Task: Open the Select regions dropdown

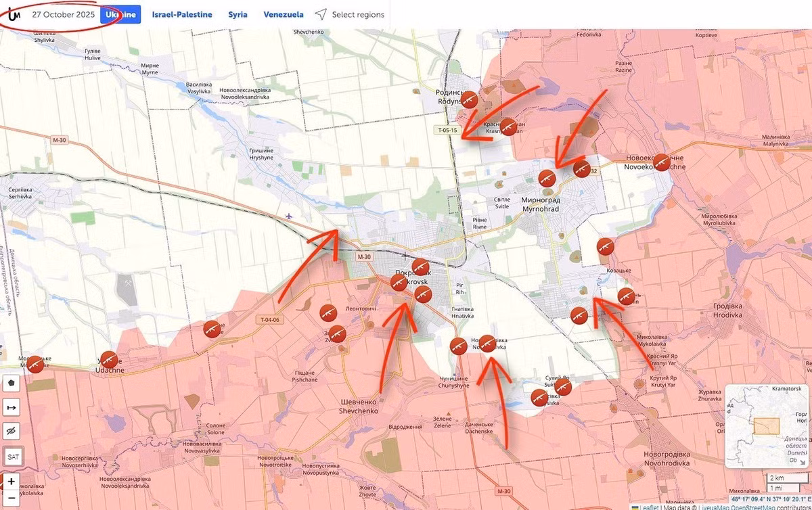Action: tap(358, 14)
